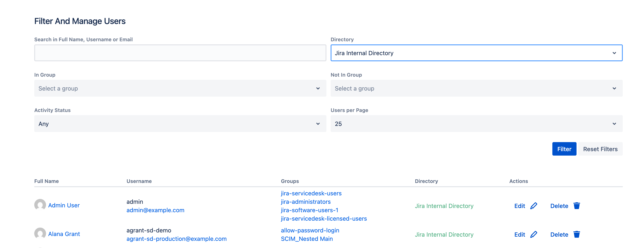Click the Filter And Manage Users heading
Image resolution: width=644 pixels, height=248 pixels.
click(x=80, y=21)
